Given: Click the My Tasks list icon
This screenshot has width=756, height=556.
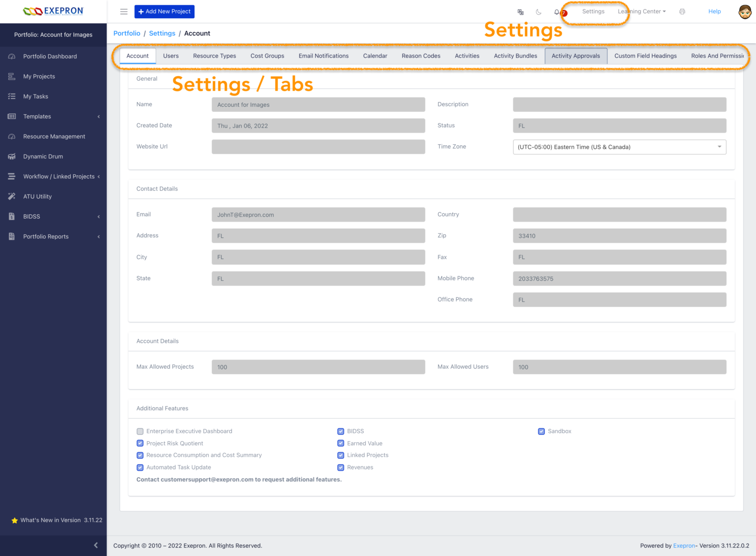Looking at the screenshot, I should click(12, 97).
